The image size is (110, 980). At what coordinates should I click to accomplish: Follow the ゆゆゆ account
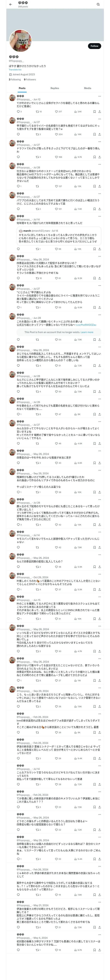click(94, 46)
